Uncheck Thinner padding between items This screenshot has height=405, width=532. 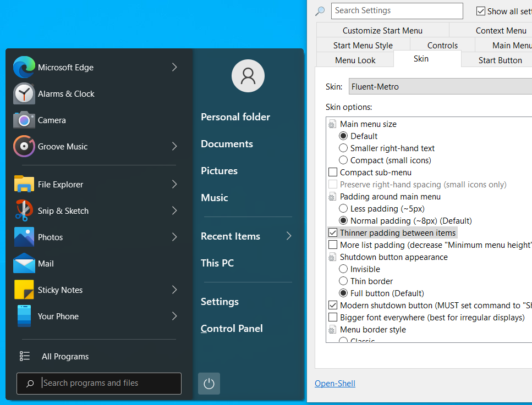coord(333,233)
